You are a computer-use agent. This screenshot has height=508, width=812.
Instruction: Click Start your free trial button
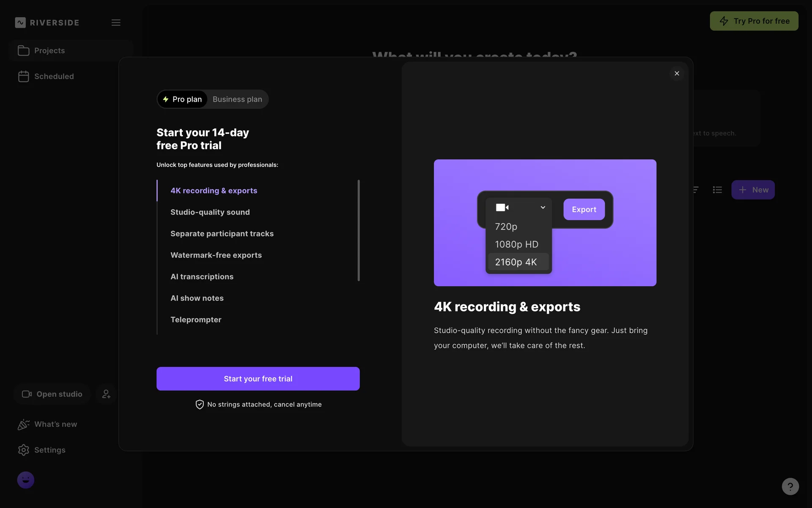[258, 379]
